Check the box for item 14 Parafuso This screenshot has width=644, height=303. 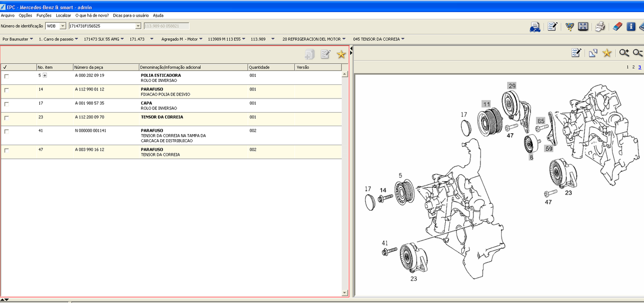(7, 90)
